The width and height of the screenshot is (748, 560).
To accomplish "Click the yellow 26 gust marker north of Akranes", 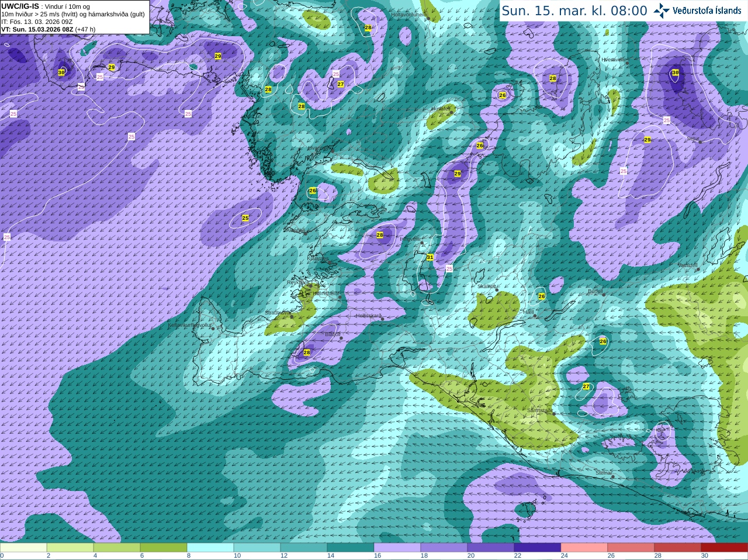I will [x=313, y=191].
